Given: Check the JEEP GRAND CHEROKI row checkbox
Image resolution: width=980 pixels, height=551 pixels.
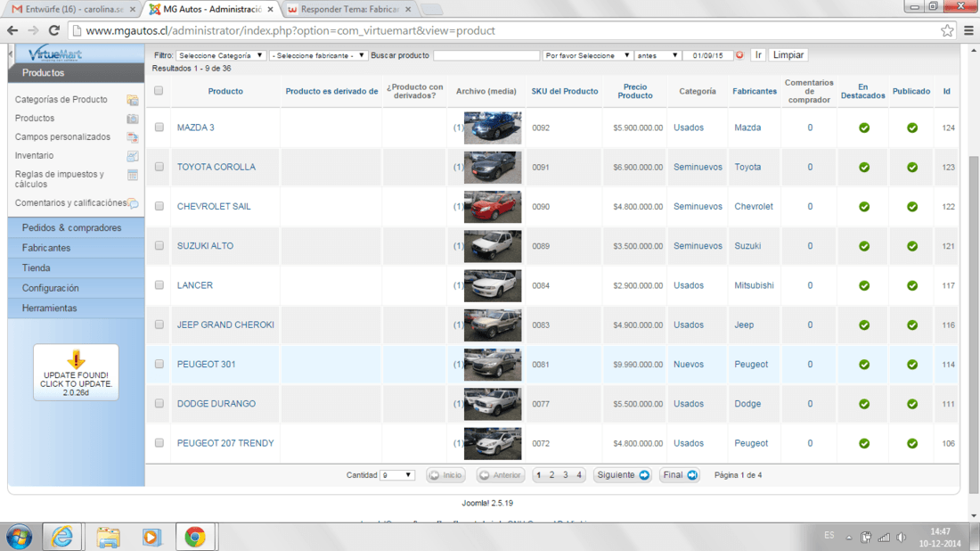Looking at the screenshot, I should point(159,324).
